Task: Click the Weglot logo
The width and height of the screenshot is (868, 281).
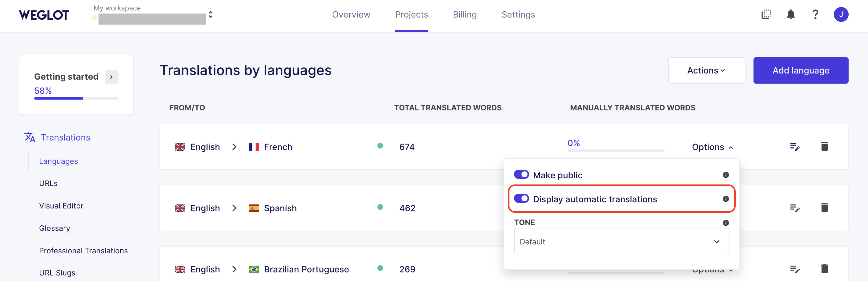Action: 44,15
